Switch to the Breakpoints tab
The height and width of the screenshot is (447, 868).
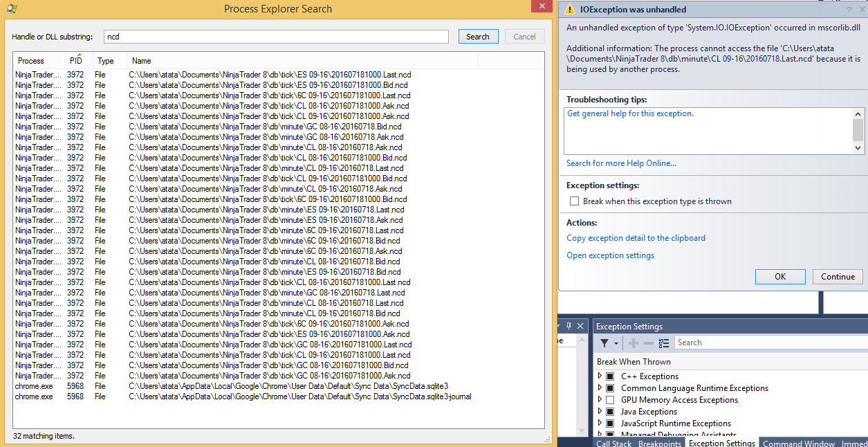click(659, 443)
